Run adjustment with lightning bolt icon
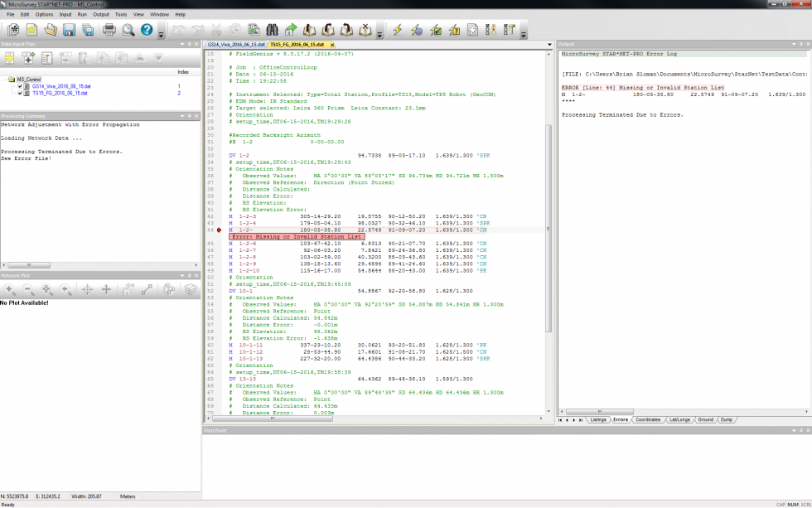The image size is (812, 508). (397, 31)
